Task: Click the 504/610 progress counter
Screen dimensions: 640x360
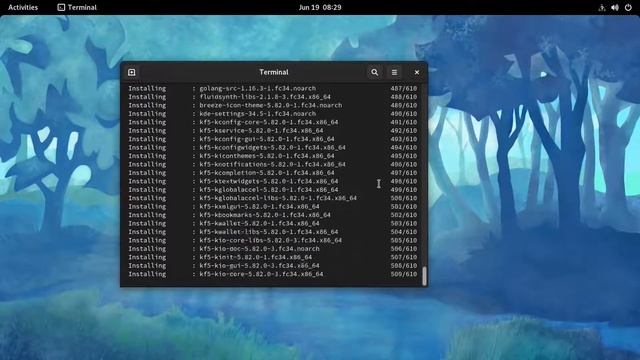Action: click(404, 232)
